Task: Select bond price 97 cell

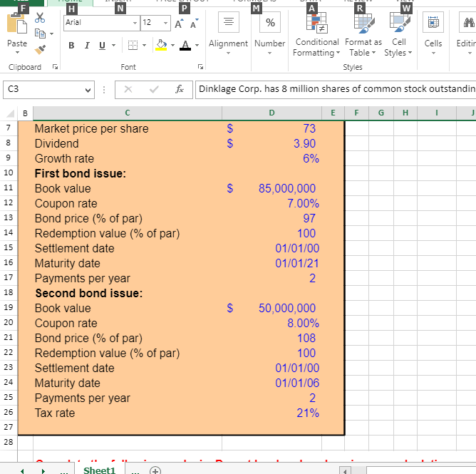Action: 271,218
